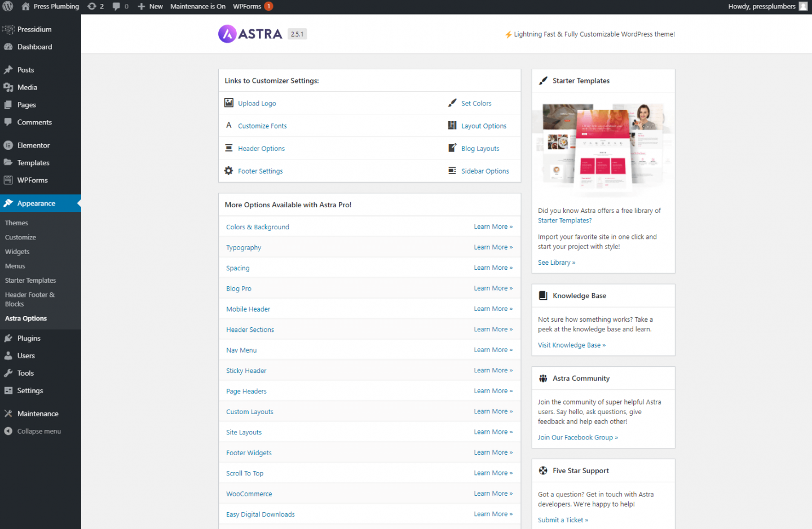Click the Submit a Ticket link

tap(563, 520)
